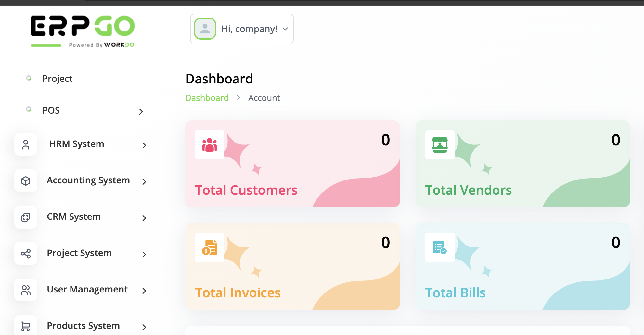
Task: Open the Project menu item
Action: [x=58, y=79]
